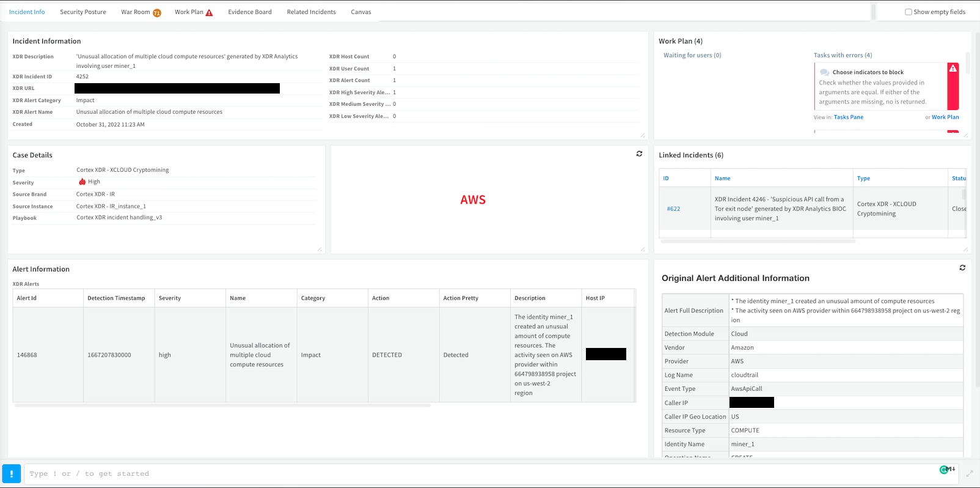Image resolution: width=980 pixels, height=488 pixels.
Task: Click the War Room orange count badge
Action: (157, 13)
